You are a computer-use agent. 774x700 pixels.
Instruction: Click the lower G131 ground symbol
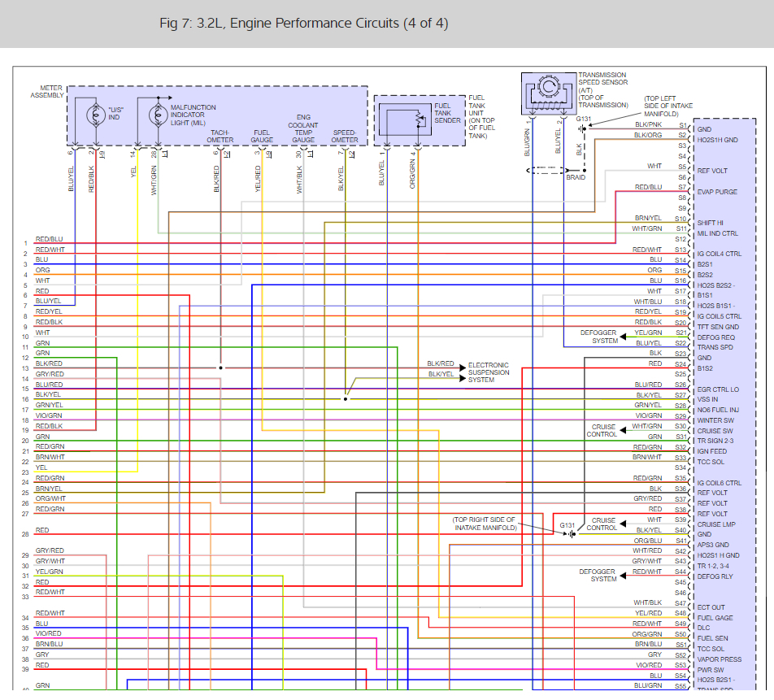tap(571, 534)
